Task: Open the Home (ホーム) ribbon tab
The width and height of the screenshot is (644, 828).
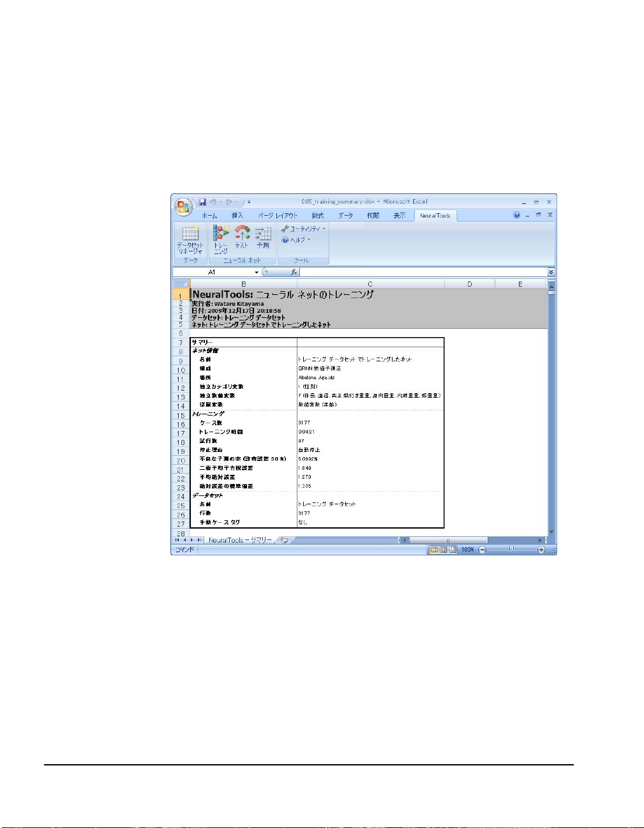Action: (209, 216)
